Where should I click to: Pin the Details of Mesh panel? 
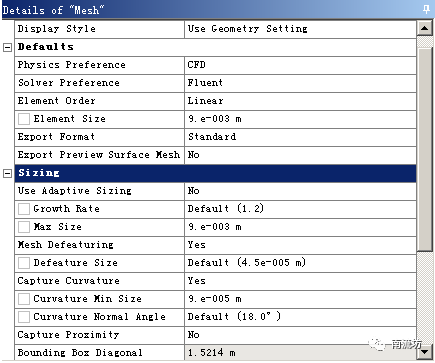(426, 10)
